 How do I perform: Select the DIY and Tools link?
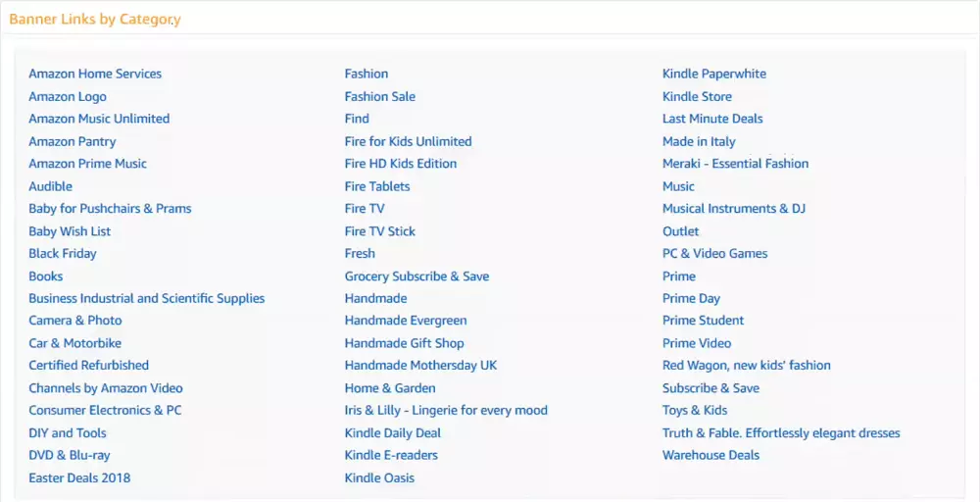[x=68, y=432]
